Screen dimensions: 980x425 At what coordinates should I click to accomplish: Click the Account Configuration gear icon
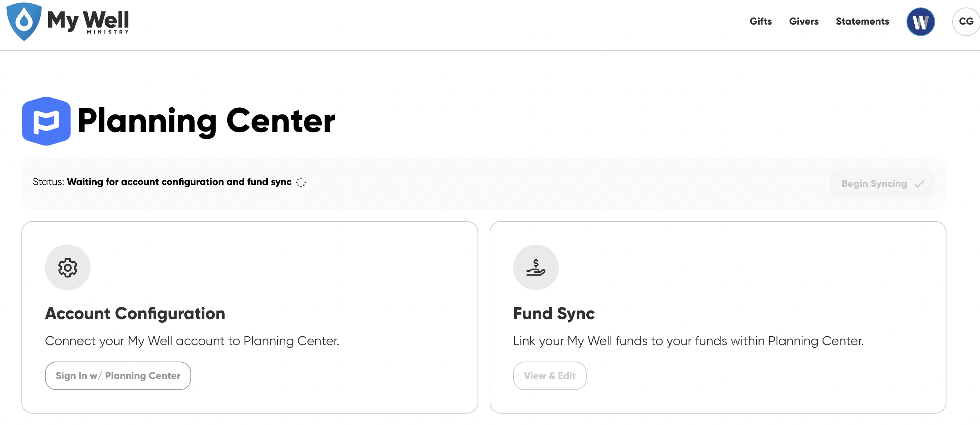[67, 267]
